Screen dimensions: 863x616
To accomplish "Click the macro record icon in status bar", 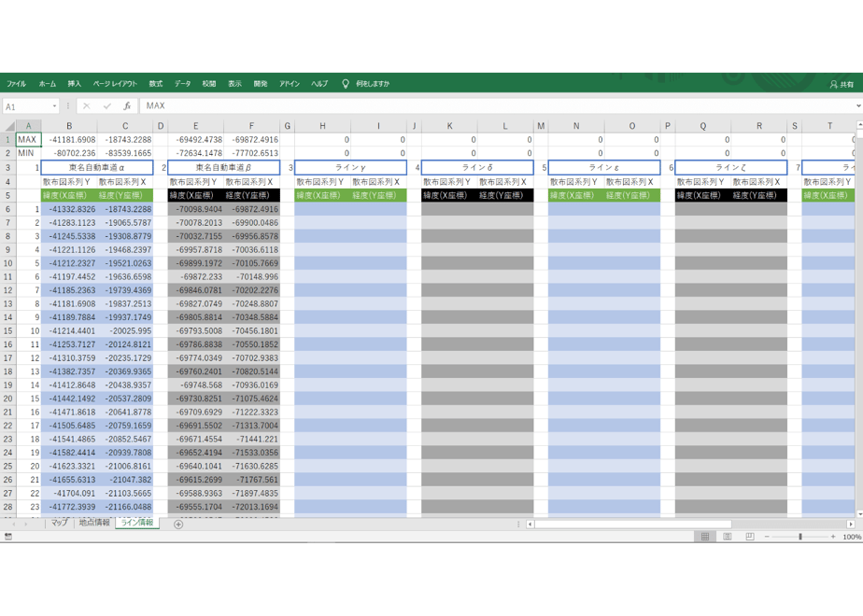I will pyautogui.click(x=8, y=537).
